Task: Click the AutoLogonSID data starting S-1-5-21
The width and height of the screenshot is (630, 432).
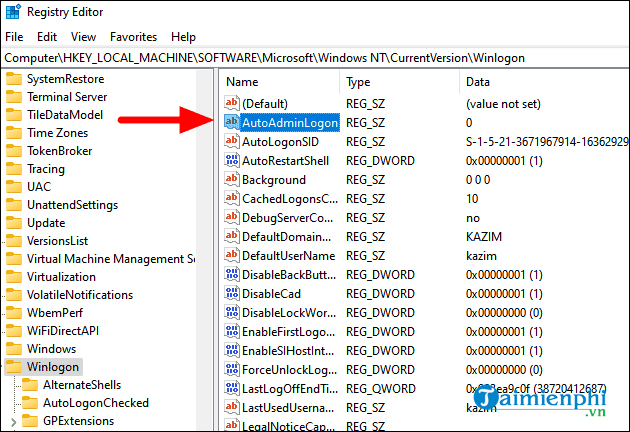Action: [547, 142]
